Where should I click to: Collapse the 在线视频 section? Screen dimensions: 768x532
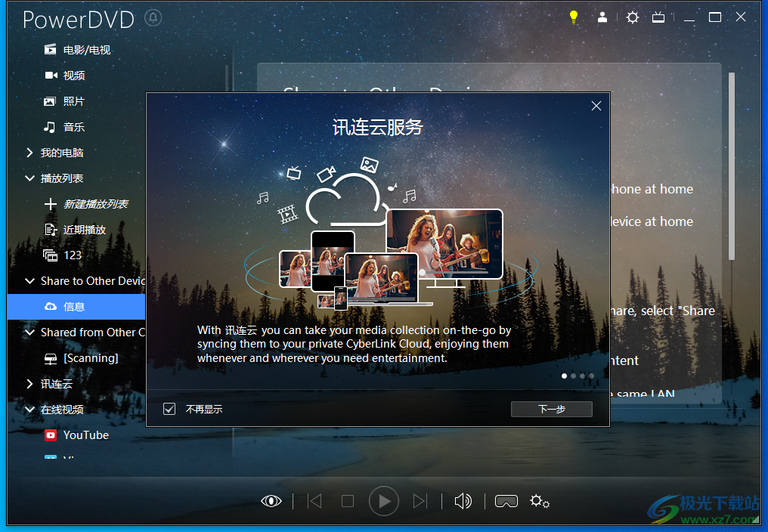pyautogui.click(x=29, y=410)
